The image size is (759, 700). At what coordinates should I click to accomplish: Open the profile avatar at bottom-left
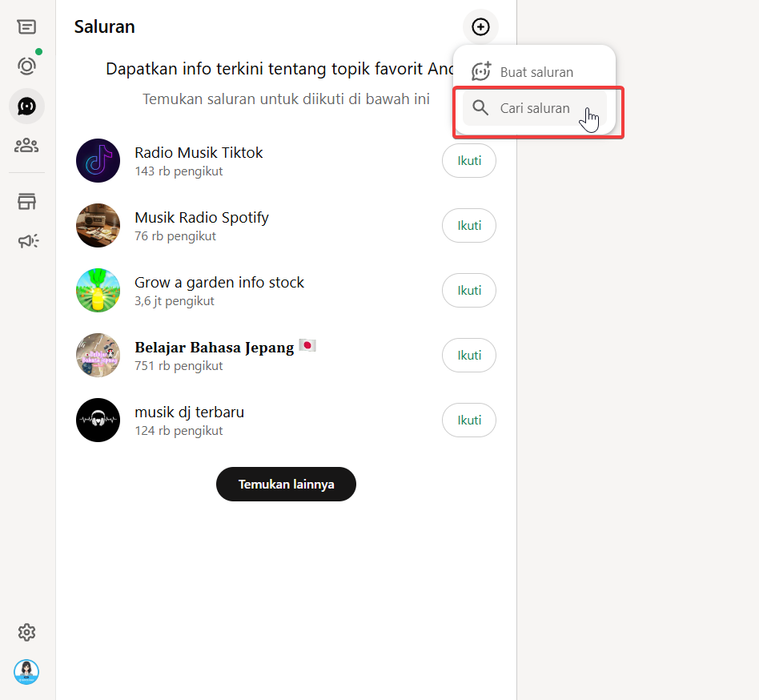(26, 672)
